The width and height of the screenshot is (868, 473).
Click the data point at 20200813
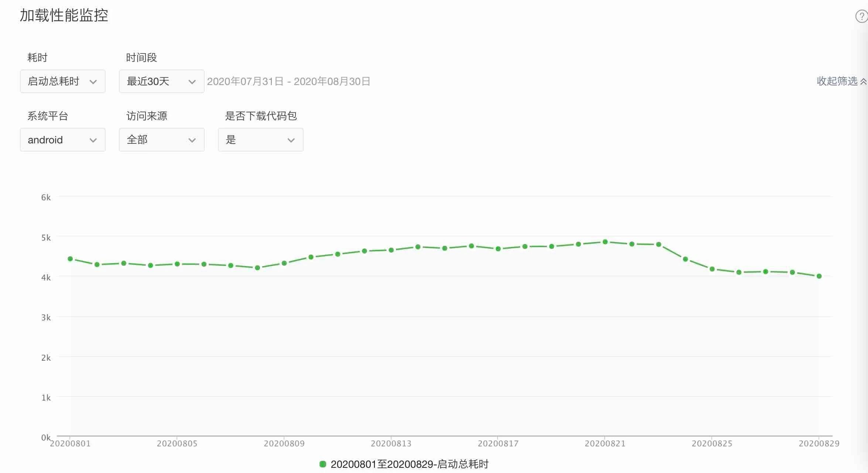391,250
